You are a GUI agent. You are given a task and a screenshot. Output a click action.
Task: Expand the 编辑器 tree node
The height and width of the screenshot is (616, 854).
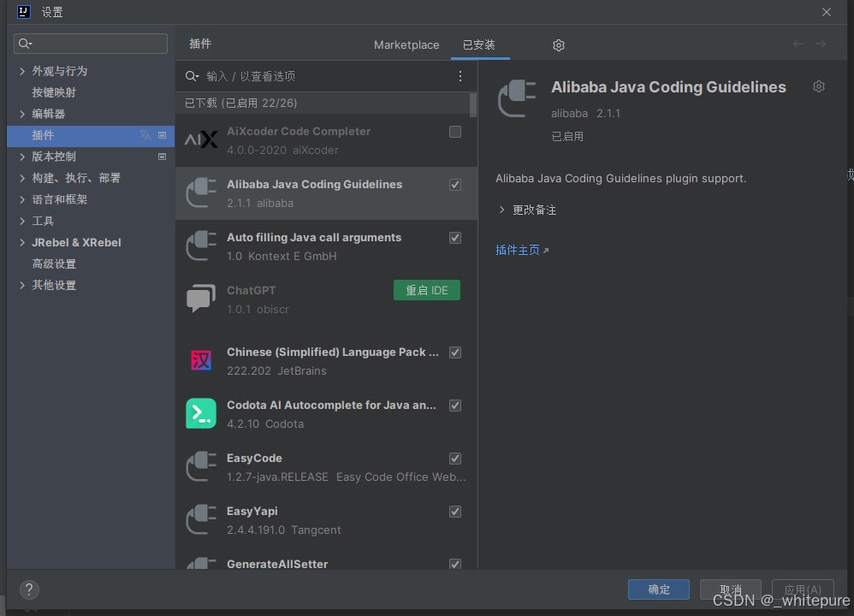(x=21, y=114)
